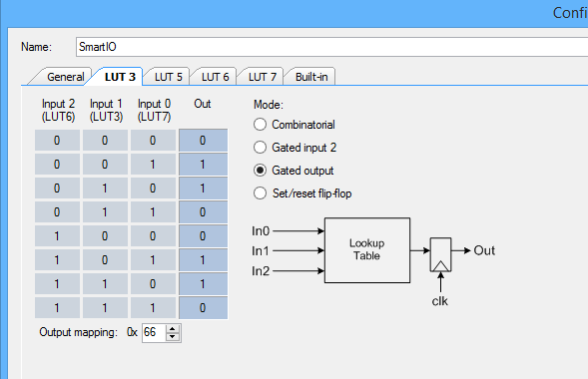
Task: Select the Gated input 2 mode
Action: click(260, 148)
